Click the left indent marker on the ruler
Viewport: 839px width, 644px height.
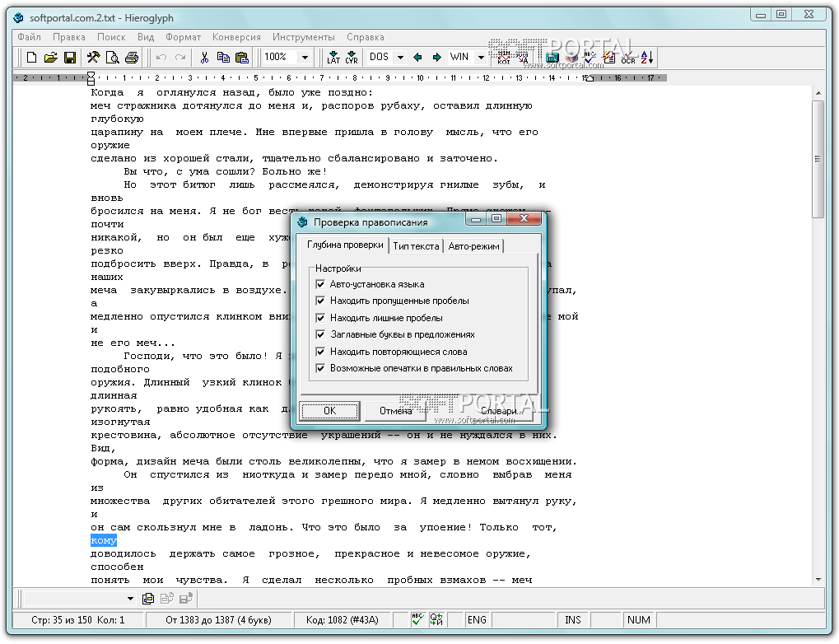(x=91, y=78)
